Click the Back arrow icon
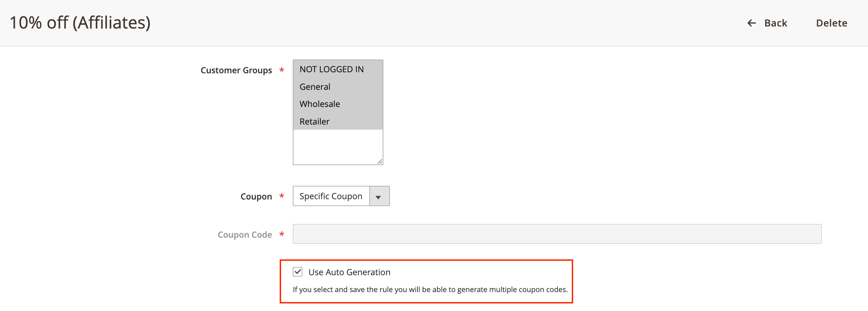 [752, 23]
